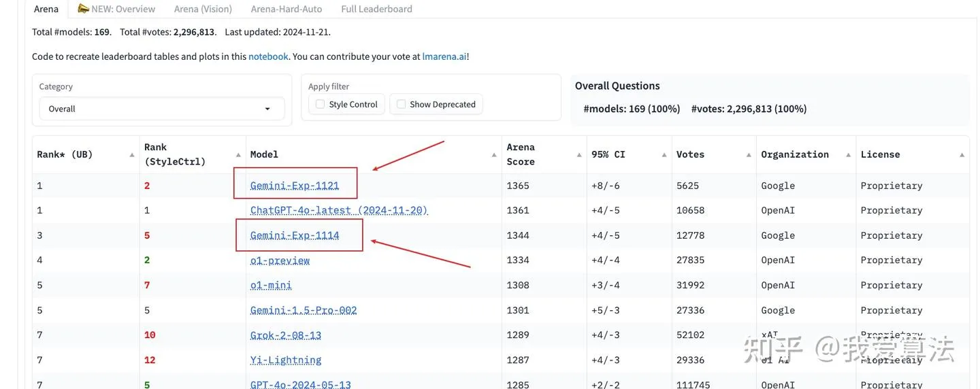The width and height of the screenshot is (980, 389).
Task: Click the #votes: 2,296,813 (100%) text
Action: click(x=749, y=109)
